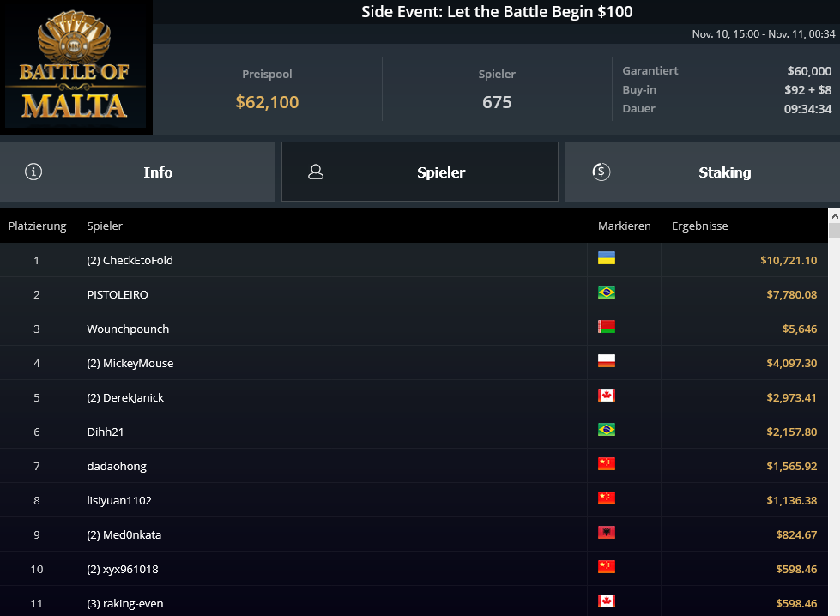Select player (2) xyx961018

pyautogui.click(x=123, y=569)
